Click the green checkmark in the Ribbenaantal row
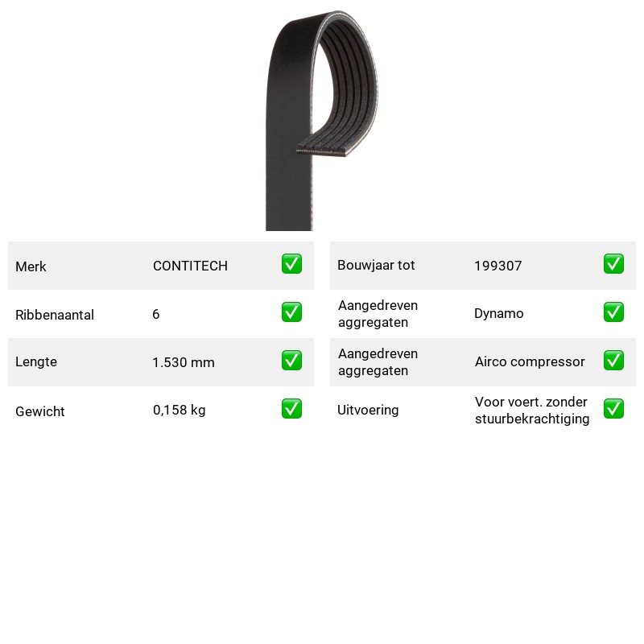 291,312
